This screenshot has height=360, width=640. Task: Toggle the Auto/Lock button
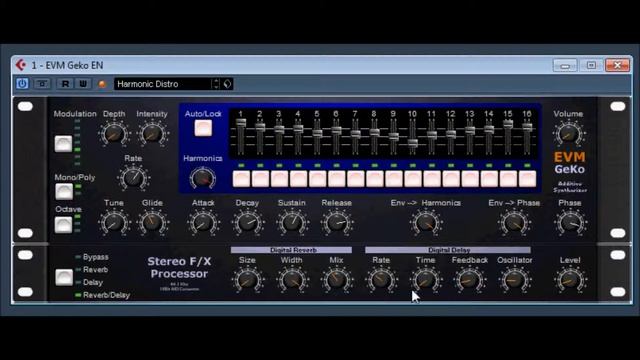(x=203, y=128)
